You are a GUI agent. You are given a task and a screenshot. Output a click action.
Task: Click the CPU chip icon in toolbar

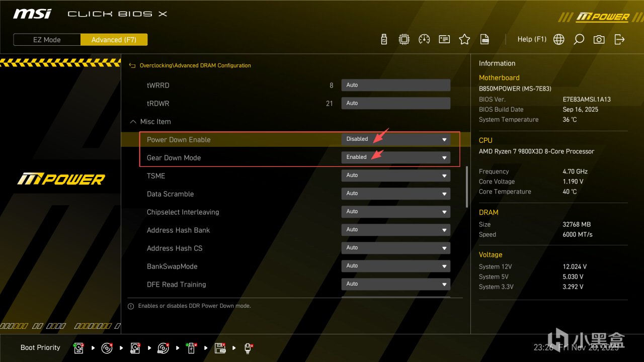(404, 39)
